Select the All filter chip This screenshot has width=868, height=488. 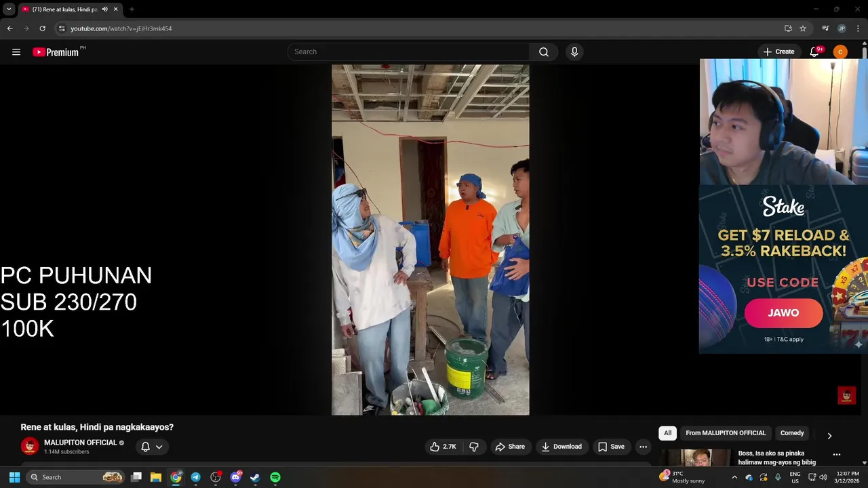(667, 433)
